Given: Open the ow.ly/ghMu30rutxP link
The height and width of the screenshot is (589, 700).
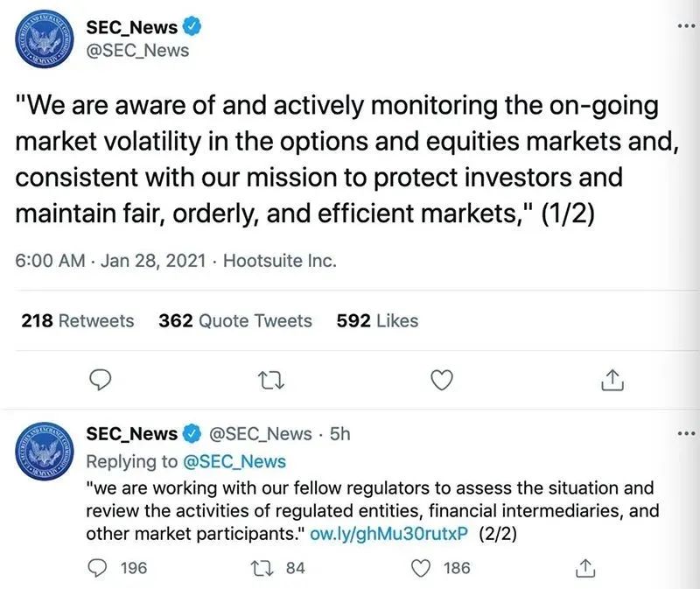Looking at the screenshot, I should pos(388,534).
